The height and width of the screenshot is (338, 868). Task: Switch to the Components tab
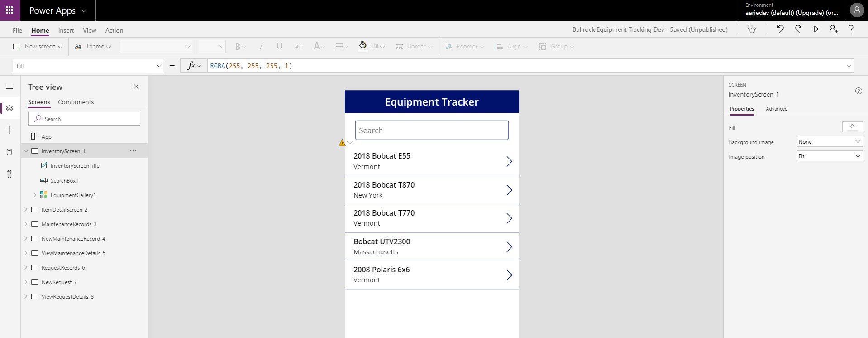tap(76, 102)
